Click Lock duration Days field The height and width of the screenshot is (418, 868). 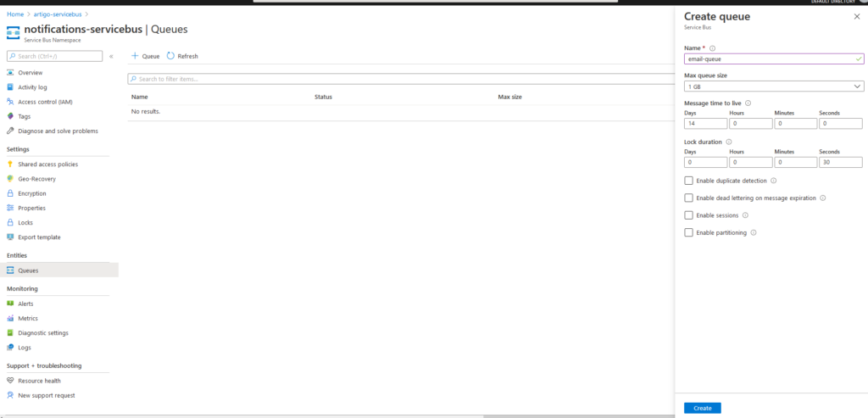706,162
